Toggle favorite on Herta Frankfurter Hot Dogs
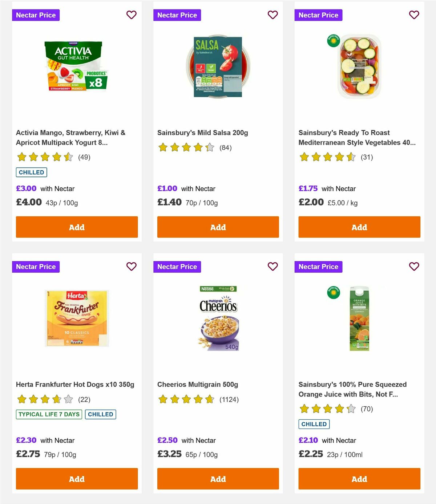Image resolution: width=436 pixels, height=504 pixels. tap(131, 267)
